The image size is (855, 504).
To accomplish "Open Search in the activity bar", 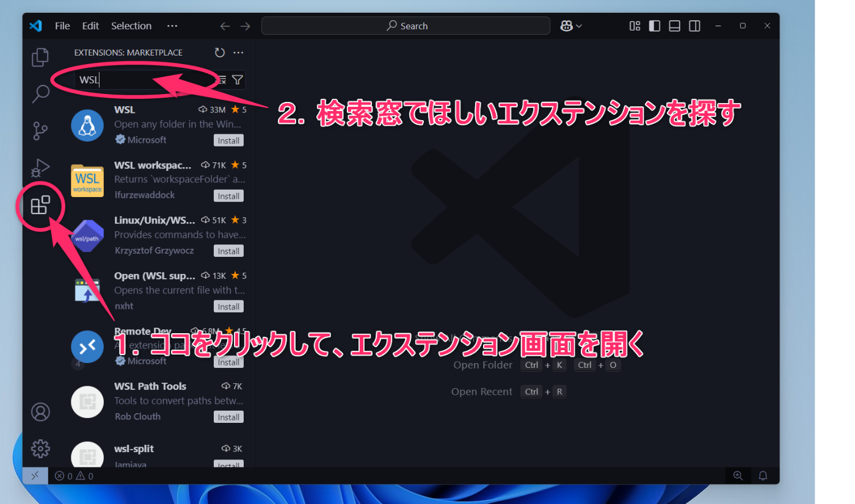I will [40, 93].
